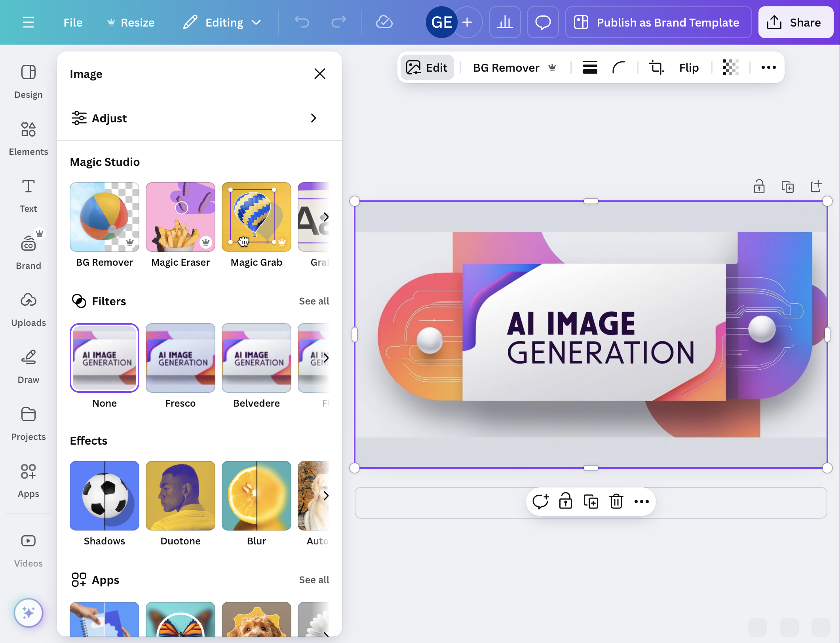This screenshot has width=840, height=643.
Task: Click See all next to Apps
Action: tap(314, 580)
